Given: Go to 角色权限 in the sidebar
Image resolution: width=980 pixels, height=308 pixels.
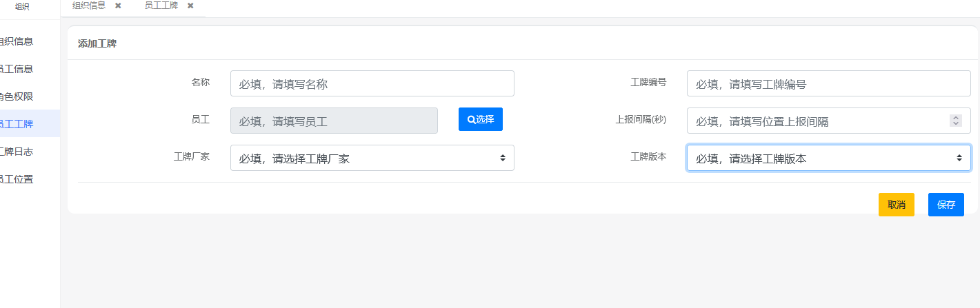Looking at the screenshot, I should 17,96.
